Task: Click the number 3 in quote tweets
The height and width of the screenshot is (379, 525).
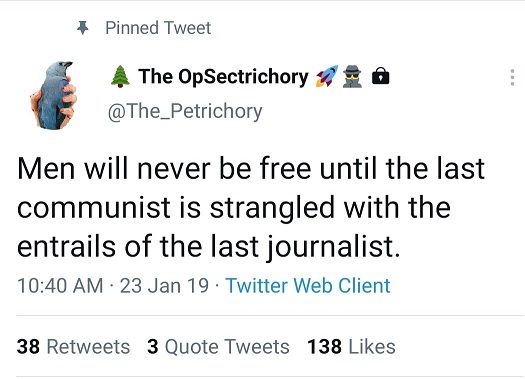Action: pyautogui.click(x=153, y=347)
